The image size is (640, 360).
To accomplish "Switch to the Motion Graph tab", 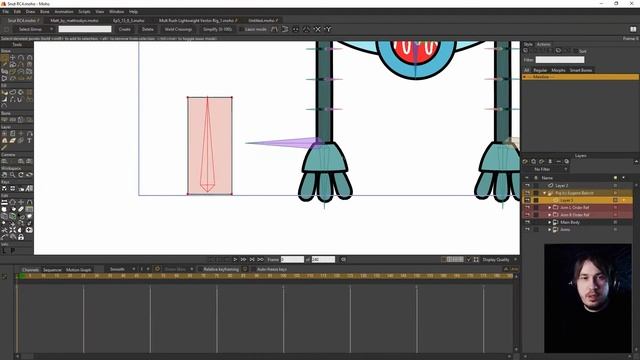I will [x=78, y=270].
